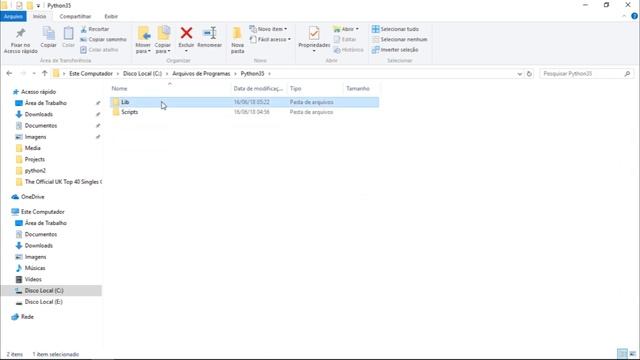Click Arquivos de Programas in the address bar
This screenshot has height=360, width=640.
point(201,73)
